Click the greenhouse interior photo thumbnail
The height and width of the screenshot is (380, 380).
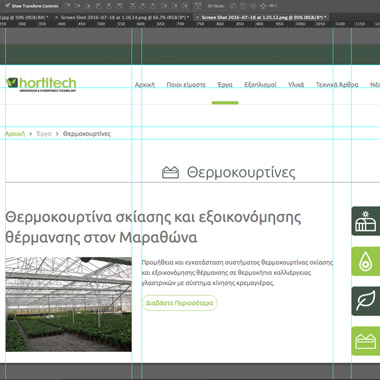pyautogui.click(x=69, y=304)
